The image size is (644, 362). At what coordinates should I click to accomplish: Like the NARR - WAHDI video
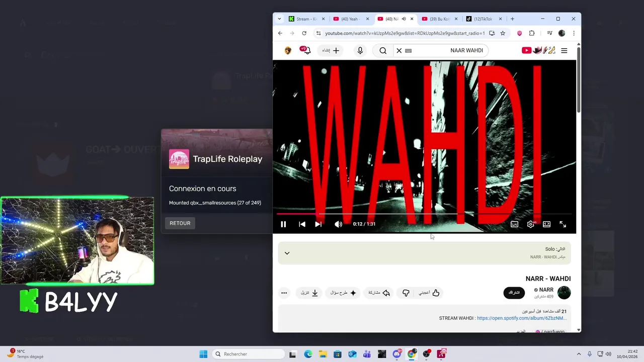point(430,293)
